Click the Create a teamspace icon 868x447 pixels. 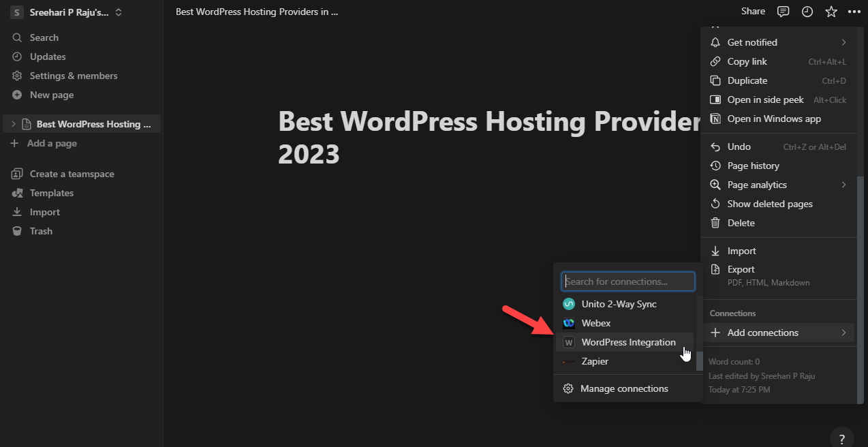(17, 174)
